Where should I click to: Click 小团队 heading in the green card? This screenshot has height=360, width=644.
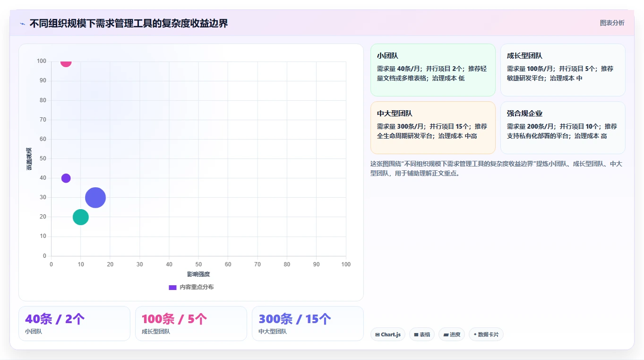(387, 56)
